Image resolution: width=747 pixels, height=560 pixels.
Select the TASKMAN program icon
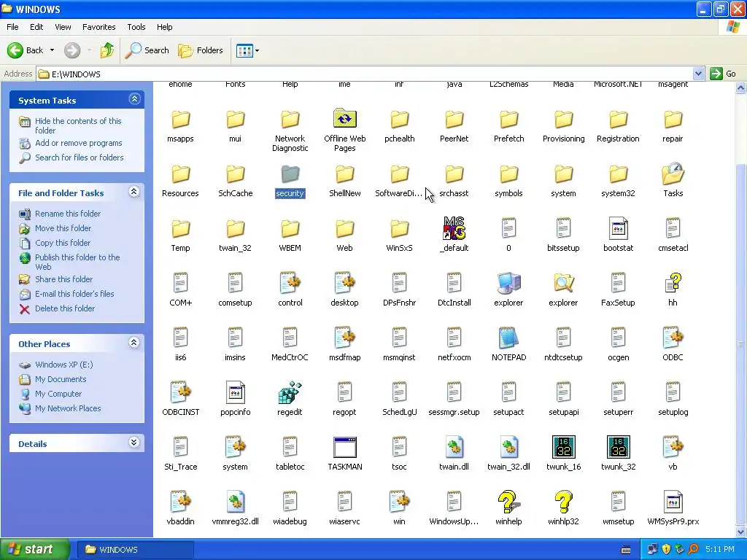[x=344, y=447]
